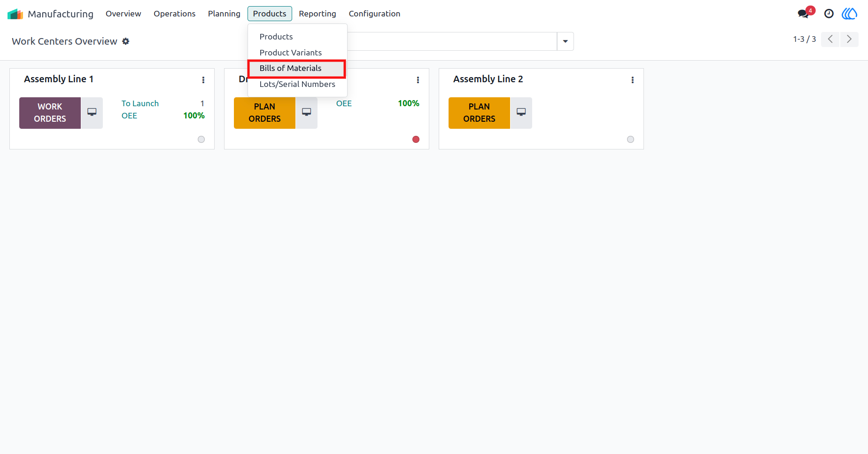This screenshot has width=868, height=454.
Task: Click the Manufacturing app logo icon
Action: 15,14
